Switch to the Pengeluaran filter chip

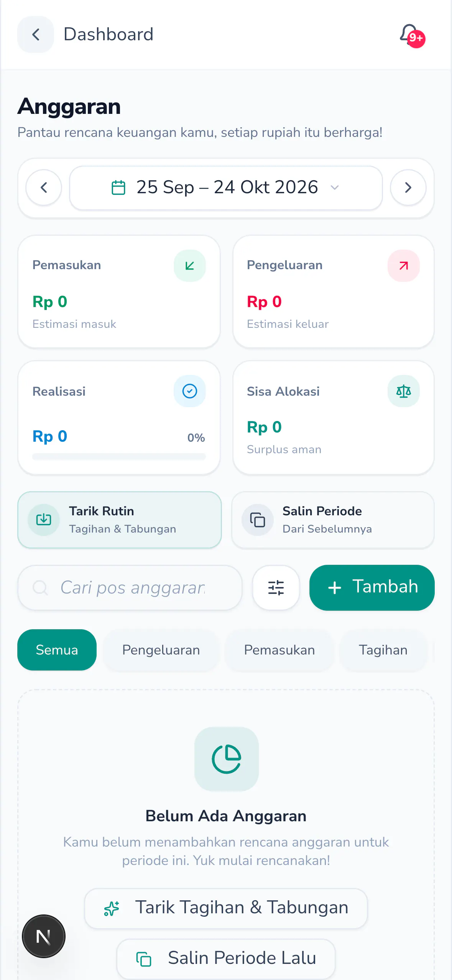[x=161, y=650]
